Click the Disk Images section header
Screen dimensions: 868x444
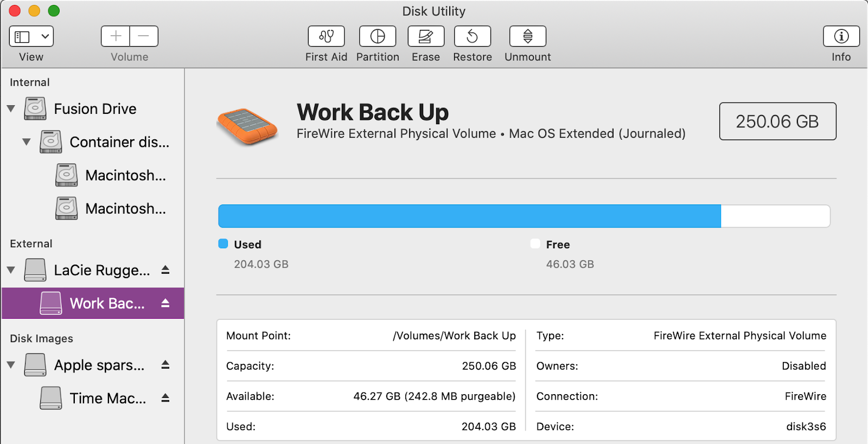(41, 339)
